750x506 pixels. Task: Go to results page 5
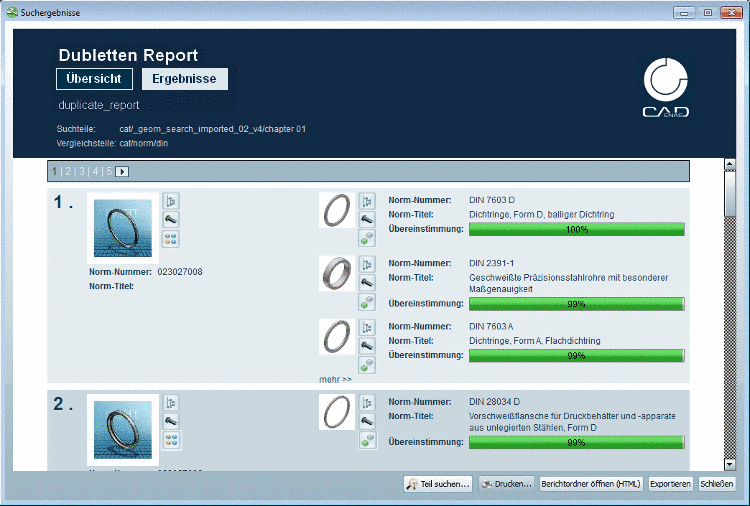(x=109, y=171)
